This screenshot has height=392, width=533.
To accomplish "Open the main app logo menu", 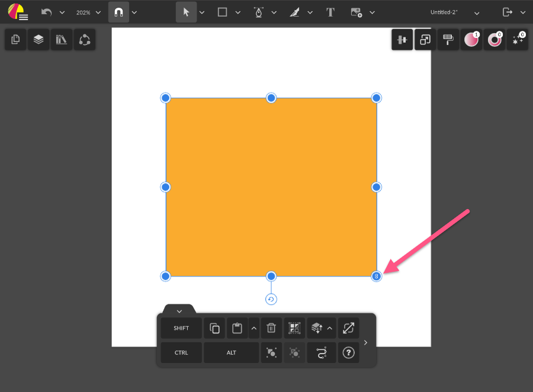I will (x=18, y=12).
